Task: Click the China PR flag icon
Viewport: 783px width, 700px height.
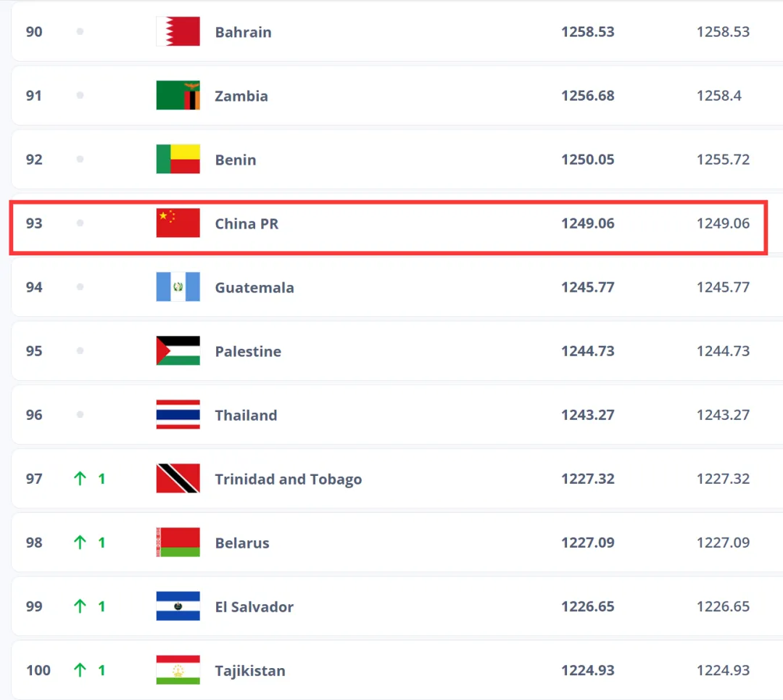Action: tap(178, 223)
